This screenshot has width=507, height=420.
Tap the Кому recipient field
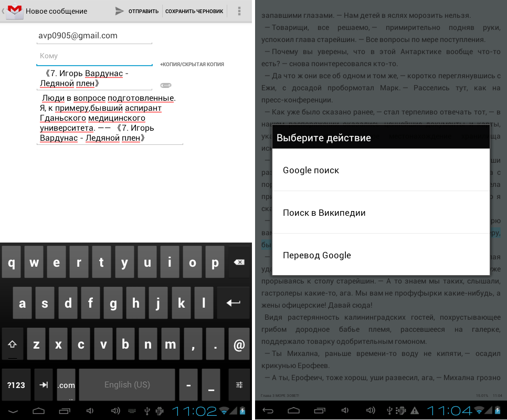(94, 56)
